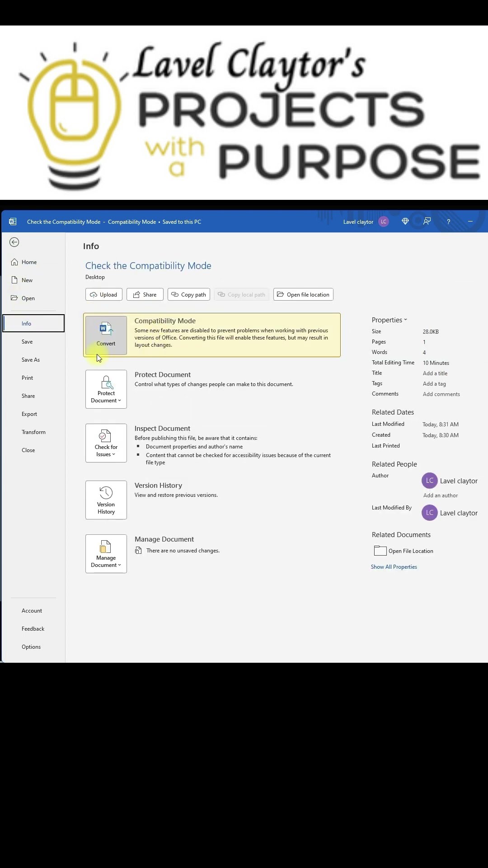
Task: Click the Home house icon in sidebar
Action: coord(14,262)
